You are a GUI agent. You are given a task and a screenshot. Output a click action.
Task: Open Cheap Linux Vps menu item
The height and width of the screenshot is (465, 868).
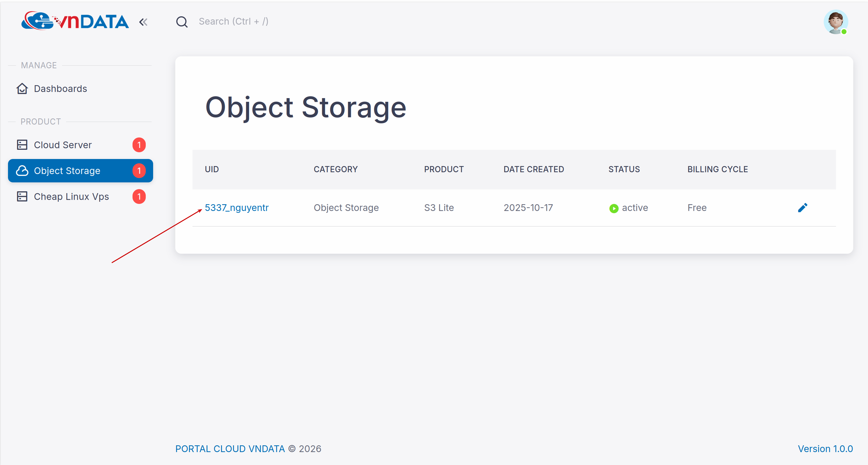click(71, 197)
